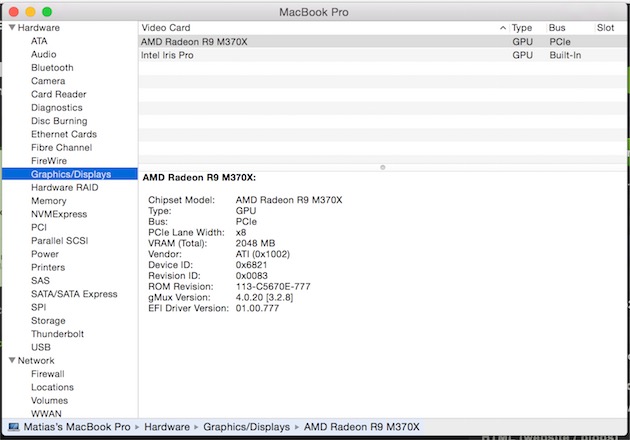Viewport: 630px width, 440px height.
Task: Open Diagnostics in the sidebar
Action: [57, 107]
